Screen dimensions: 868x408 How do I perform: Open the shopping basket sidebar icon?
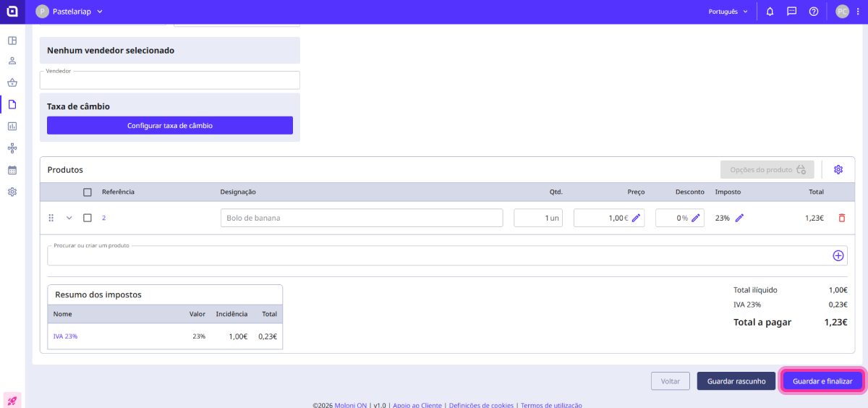pos(12,82)
